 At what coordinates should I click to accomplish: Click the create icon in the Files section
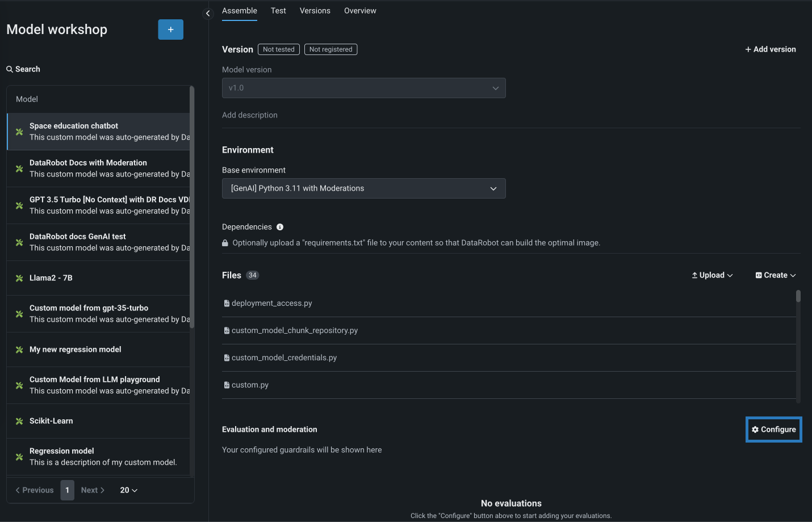(757, 275)
